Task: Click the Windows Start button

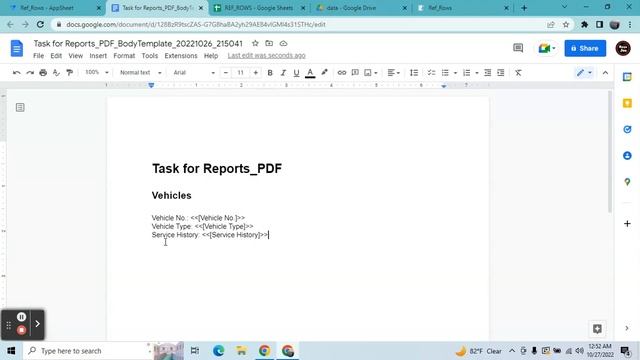Action: click(x=11, y=351)
